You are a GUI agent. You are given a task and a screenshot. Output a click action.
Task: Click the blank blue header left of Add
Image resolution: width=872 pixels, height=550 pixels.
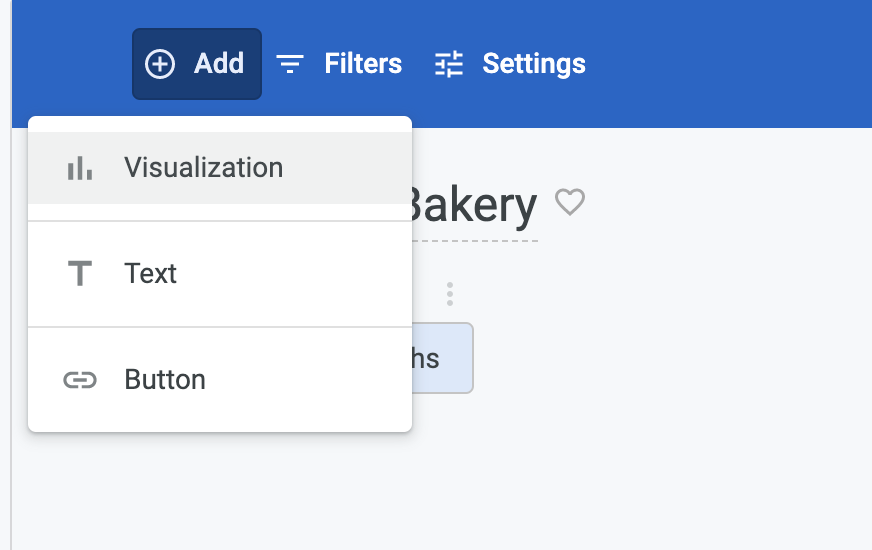pyautogui.click(x=70, y=64)
